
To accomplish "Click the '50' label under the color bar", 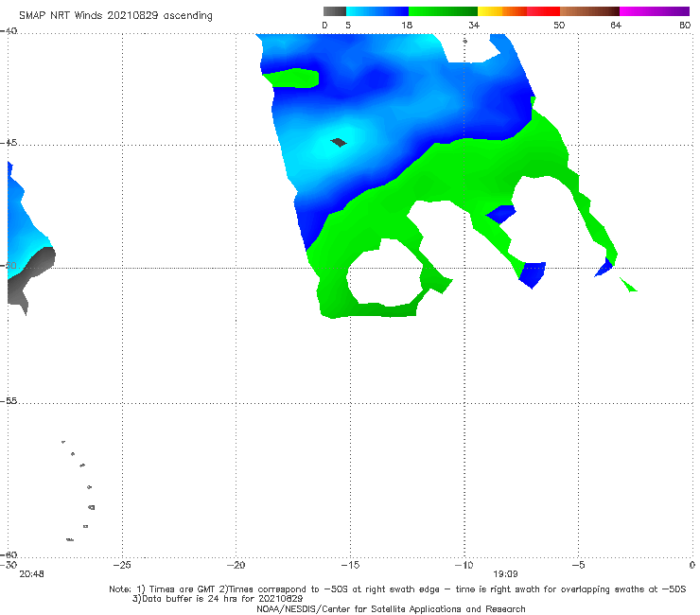I will click(559, 25).
